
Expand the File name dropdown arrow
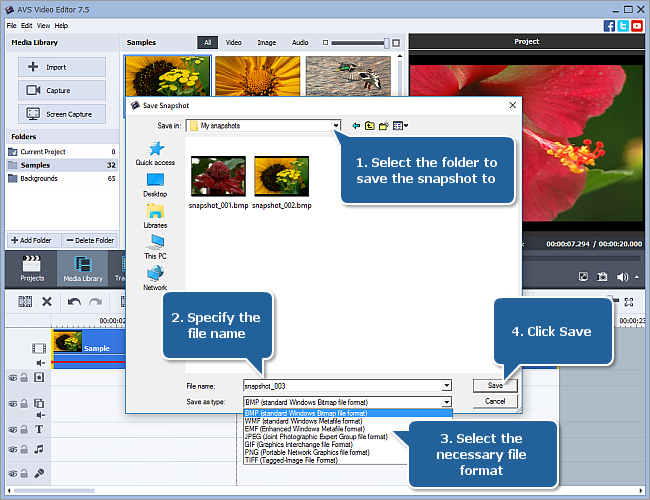click(x=446, y=386)
